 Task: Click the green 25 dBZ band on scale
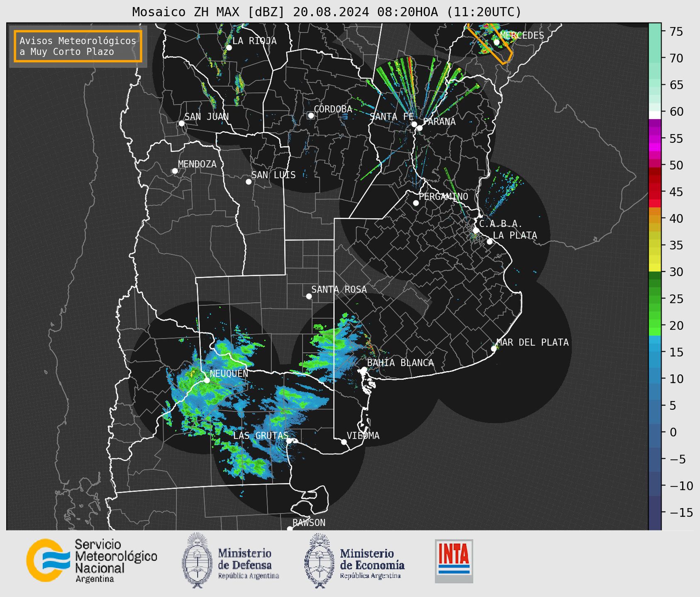[655, 299]
